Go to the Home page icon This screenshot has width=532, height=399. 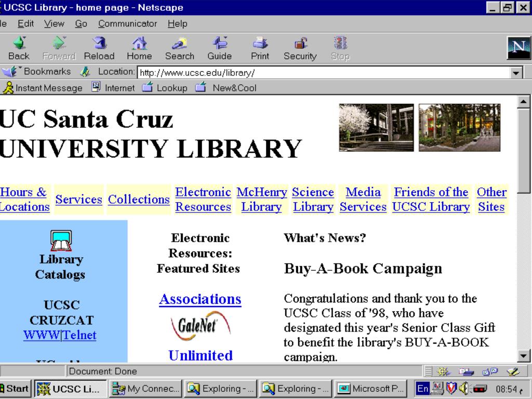pyautogui.click(x=139, y=48)
